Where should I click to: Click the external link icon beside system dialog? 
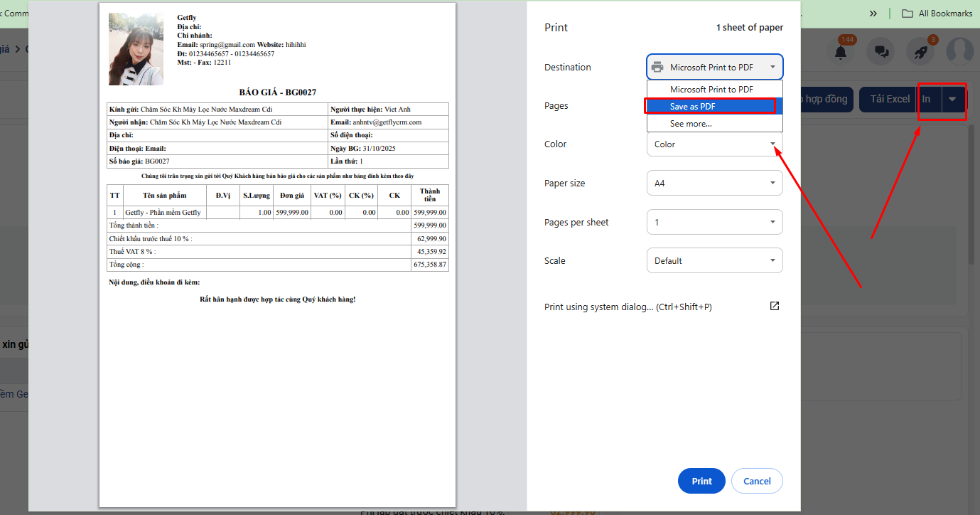click(775, 306)
